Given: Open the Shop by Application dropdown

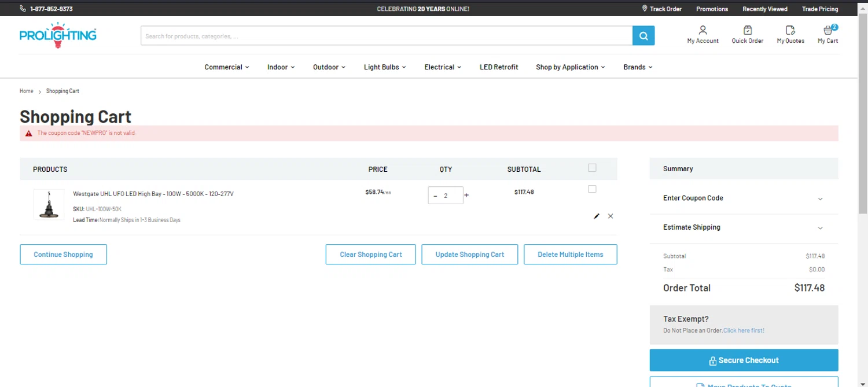Looking at the screenshot, I should click(571, 67).
